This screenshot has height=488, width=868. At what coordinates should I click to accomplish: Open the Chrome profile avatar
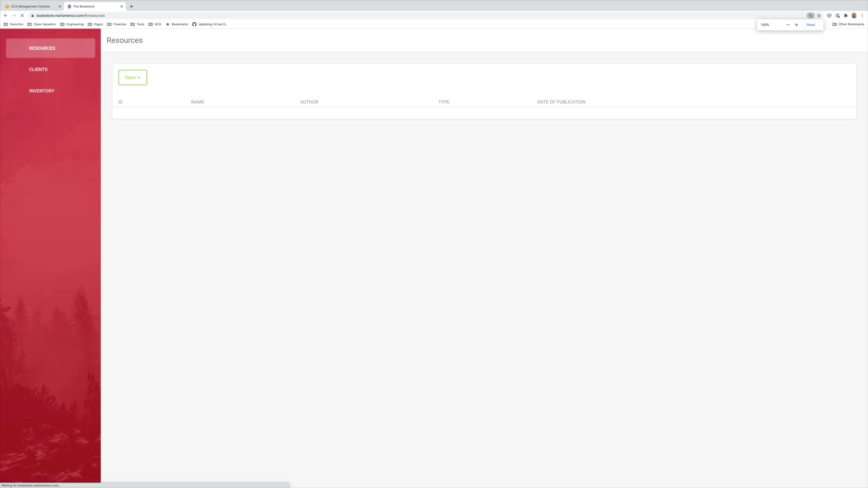click(x=854, y=15)
